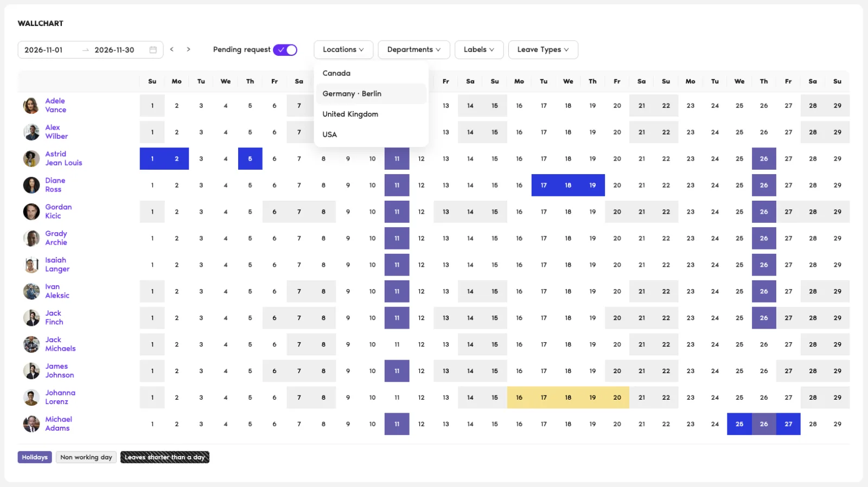Click day 1 cell in Astrid Jean Louis's row
The height and width of the screenshot is (487, 868).
coord(152,159)
